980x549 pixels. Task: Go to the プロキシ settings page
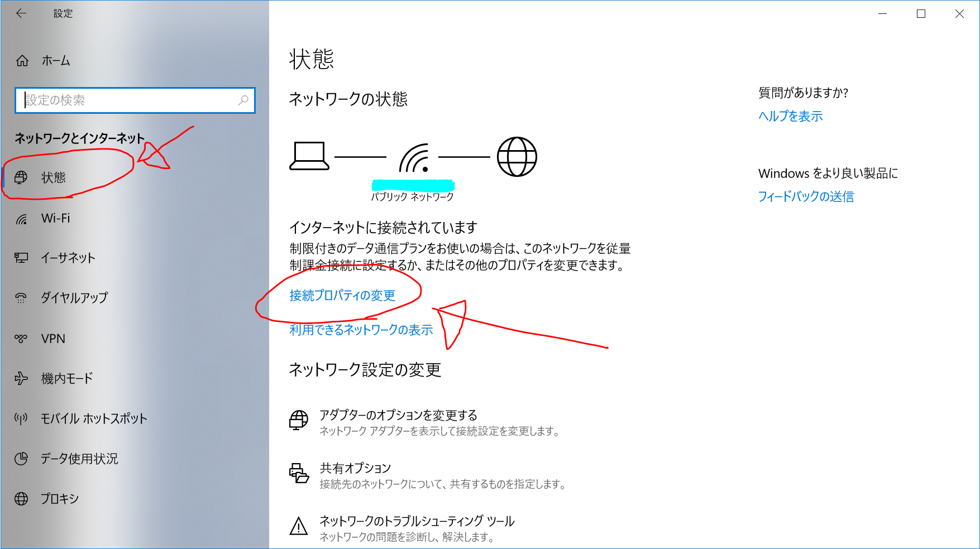pyautogui.click(x=59, y=499)
